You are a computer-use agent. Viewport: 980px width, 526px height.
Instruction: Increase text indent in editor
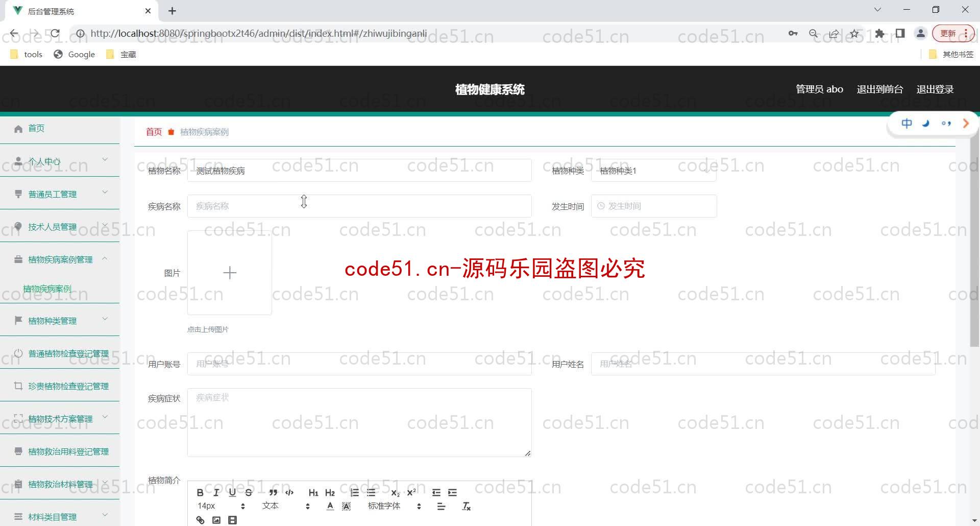(452, 492)
